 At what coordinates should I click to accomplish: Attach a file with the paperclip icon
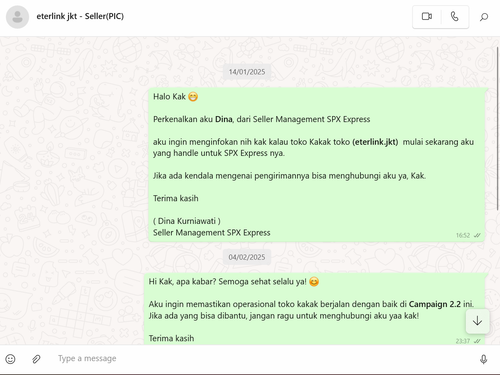click(x=36, y=359)
